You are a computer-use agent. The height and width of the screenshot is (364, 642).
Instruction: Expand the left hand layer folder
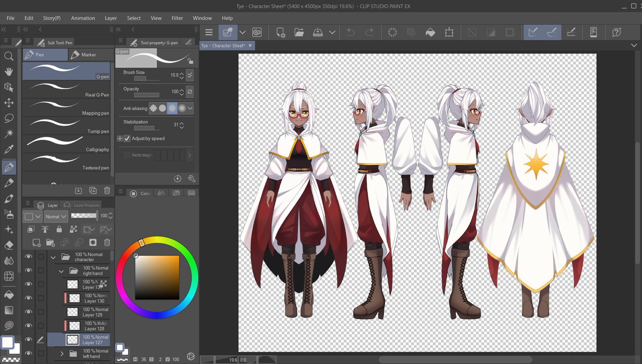pyautogui.click(x=62, y=353)
